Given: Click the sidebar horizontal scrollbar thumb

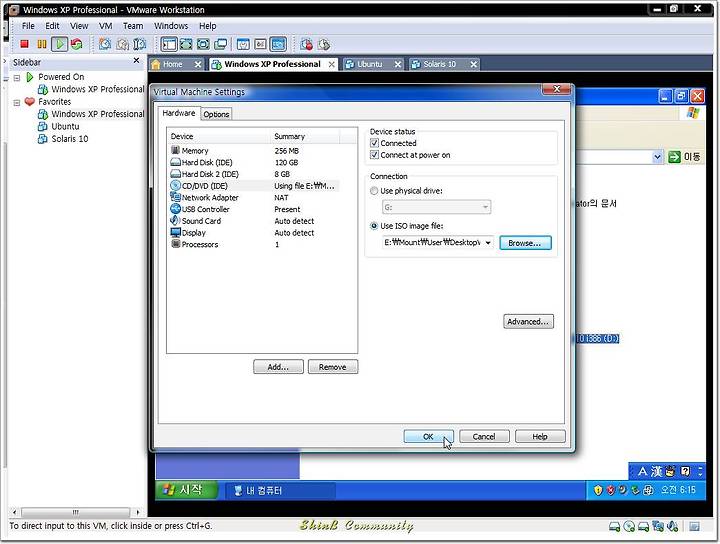Looking at the screenshot, I should click(x=76, y=512).
